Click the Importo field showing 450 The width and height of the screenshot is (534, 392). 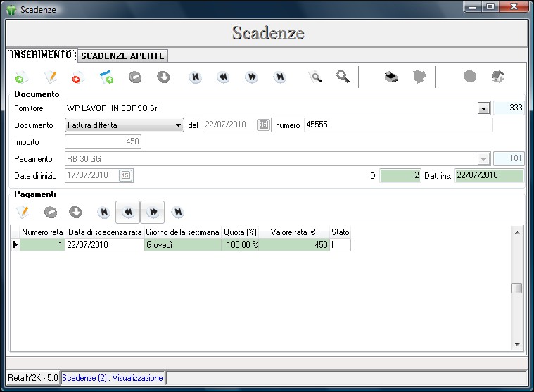point(103,141)
